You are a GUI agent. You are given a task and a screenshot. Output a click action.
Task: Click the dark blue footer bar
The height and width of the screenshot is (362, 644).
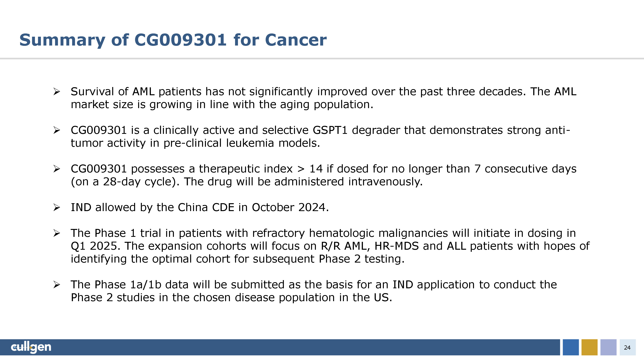300,347
